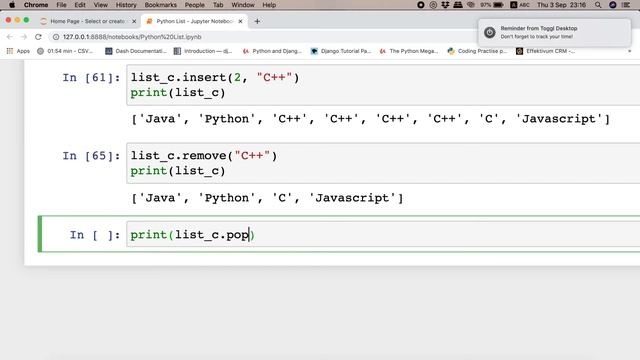This screenshot has width=640, height=360.
Task: Click the date and time display
Action: coord(561,5)
